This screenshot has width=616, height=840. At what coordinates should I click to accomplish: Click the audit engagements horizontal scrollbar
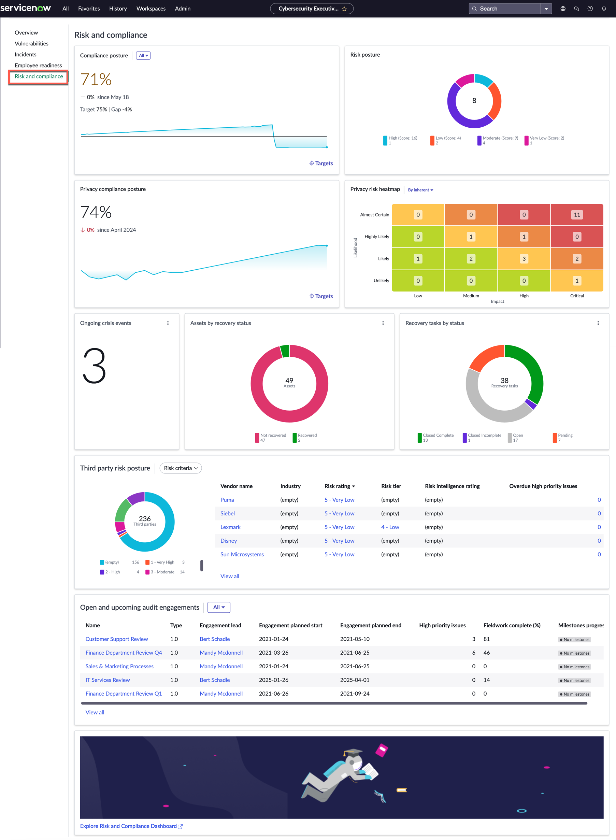click(x=334, y=703)
